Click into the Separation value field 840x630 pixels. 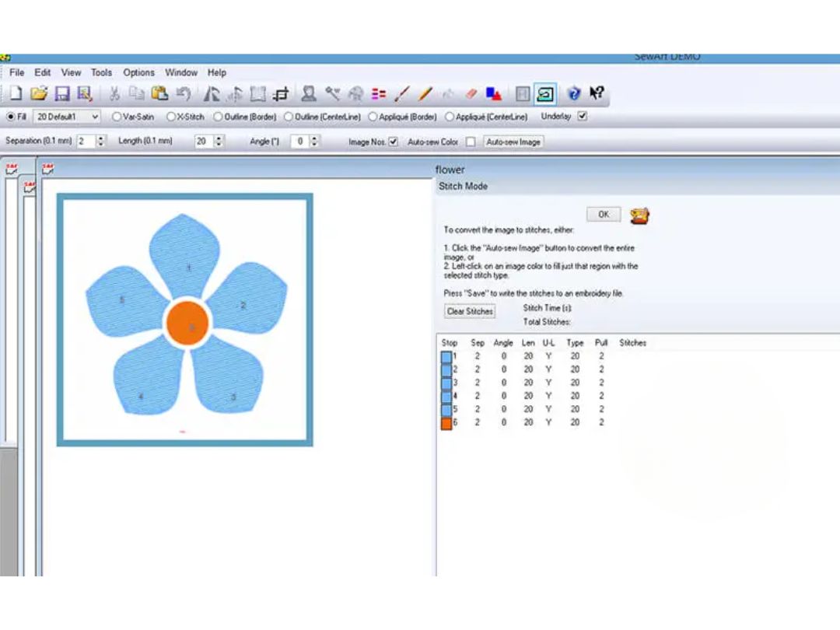(87, 141)
